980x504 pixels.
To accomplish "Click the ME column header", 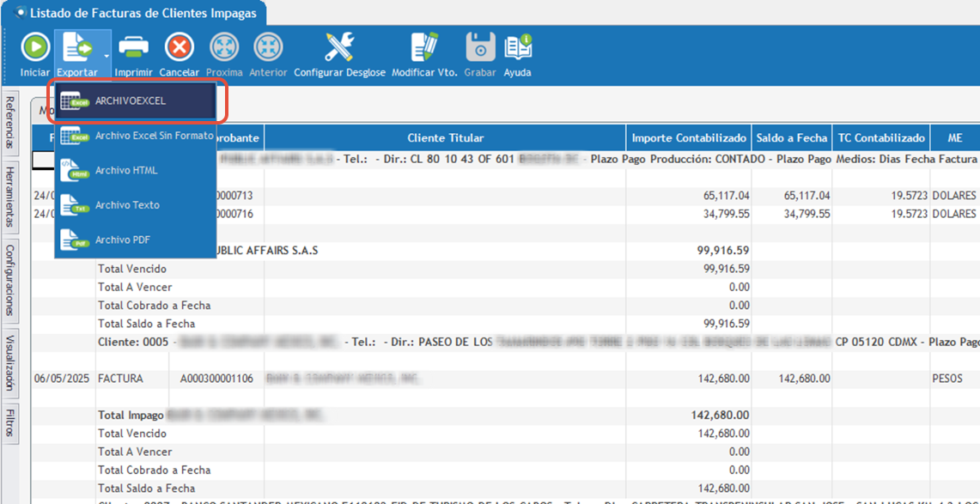I will 955,138.
